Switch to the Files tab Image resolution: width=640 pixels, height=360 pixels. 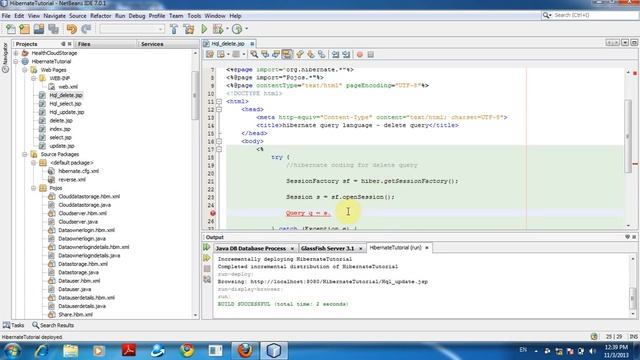click(84, 44)
